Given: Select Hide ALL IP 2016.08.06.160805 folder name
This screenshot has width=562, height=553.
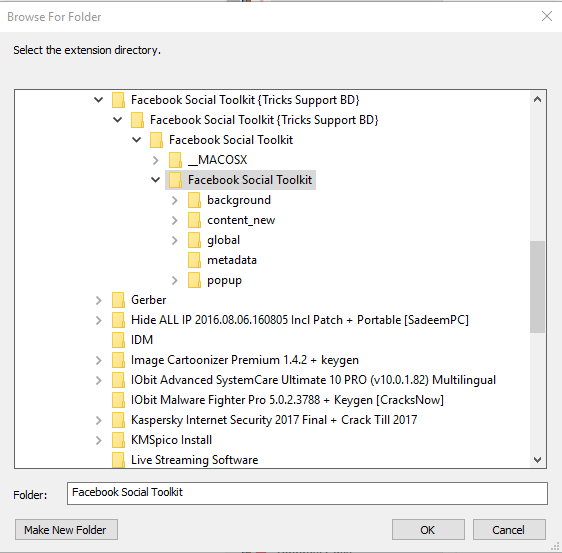Looking at the screenshot, I should point(300,320).
